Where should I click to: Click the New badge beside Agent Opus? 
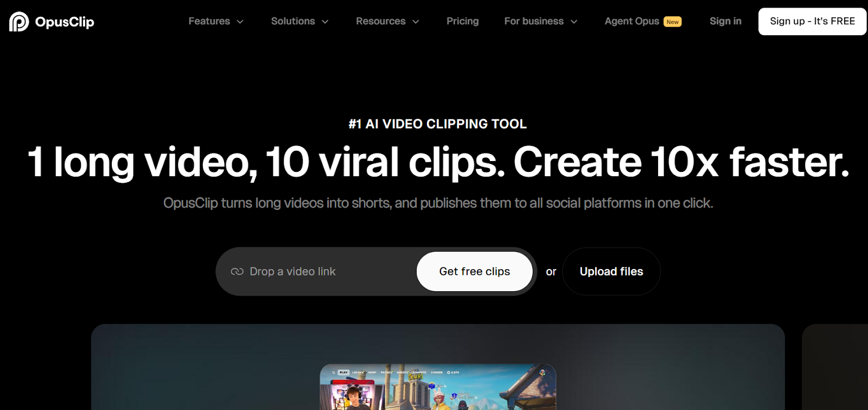pos(673,22)
